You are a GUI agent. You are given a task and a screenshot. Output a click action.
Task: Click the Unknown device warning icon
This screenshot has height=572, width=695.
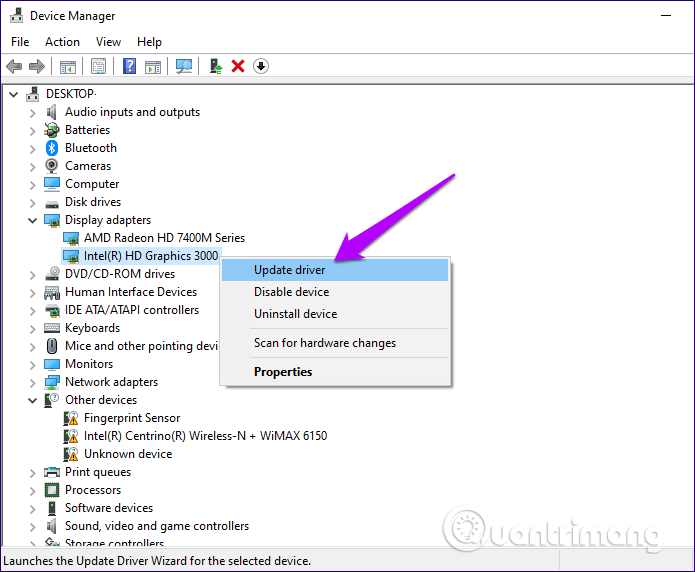[71, 454]
